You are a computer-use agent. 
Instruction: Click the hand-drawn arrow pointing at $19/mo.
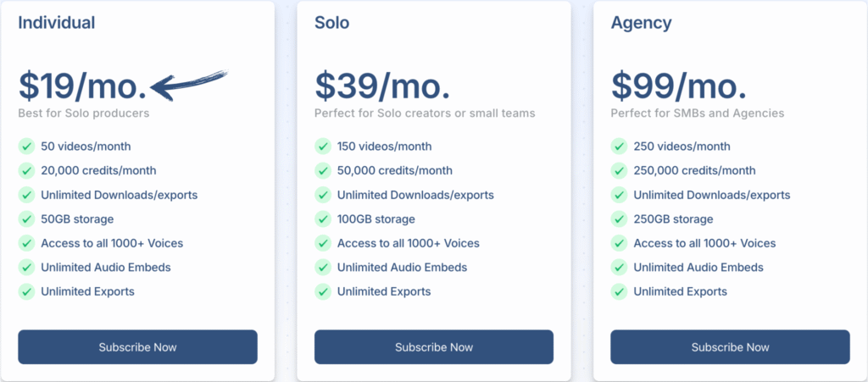[188, 86]
